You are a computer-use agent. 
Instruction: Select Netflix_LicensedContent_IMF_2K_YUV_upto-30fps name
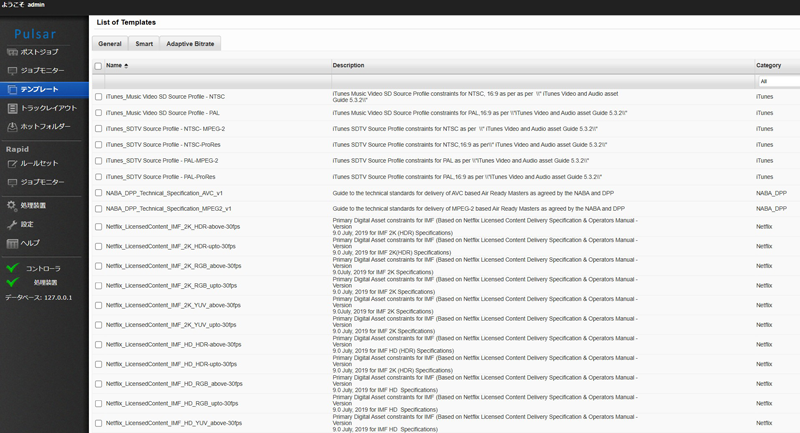pyautogui.click(x=171, y=325)
